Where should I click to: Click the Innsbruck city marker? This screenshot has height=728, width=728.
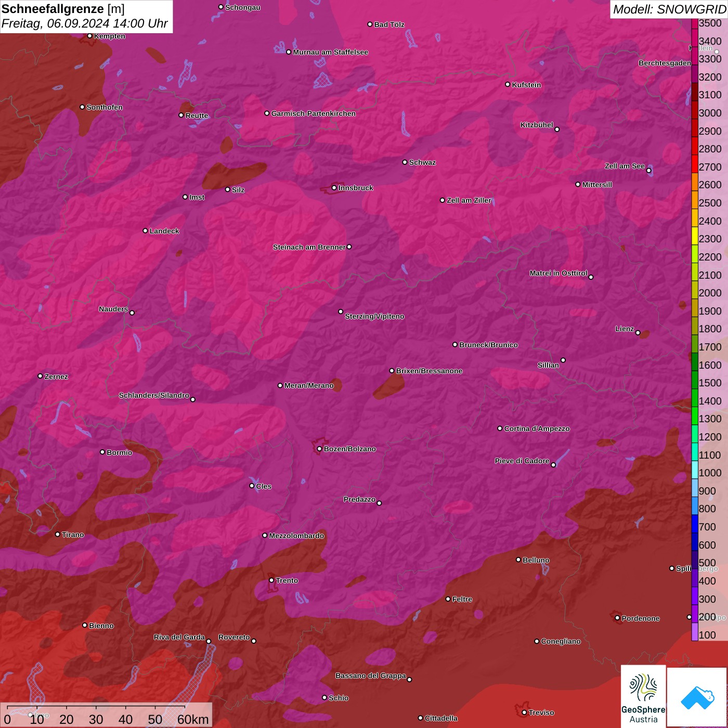coord(334,188)
